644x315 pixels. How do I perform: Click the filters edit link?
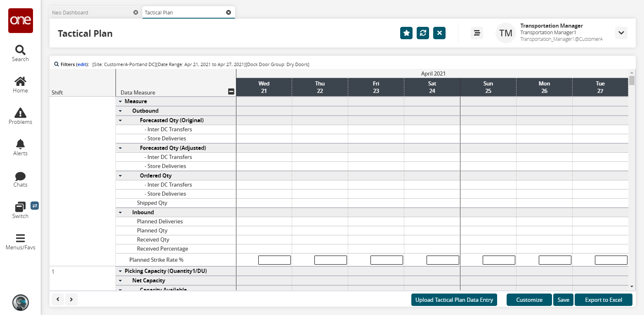82,64
